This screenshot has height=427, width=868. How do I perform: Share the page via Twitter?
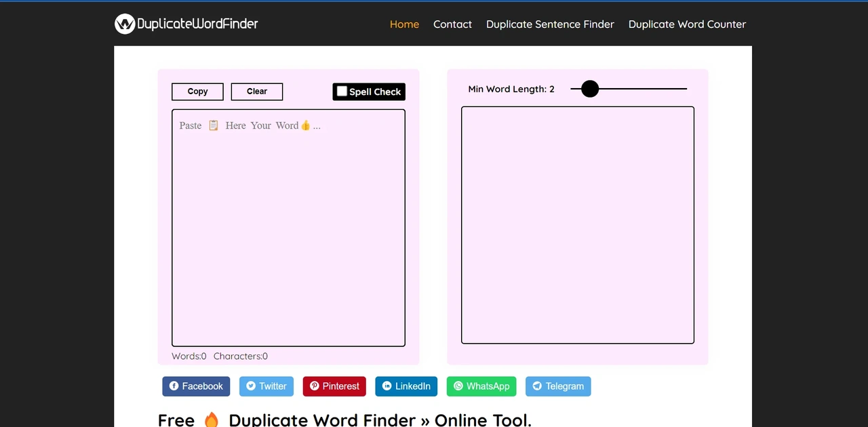[x=266, y=386]
